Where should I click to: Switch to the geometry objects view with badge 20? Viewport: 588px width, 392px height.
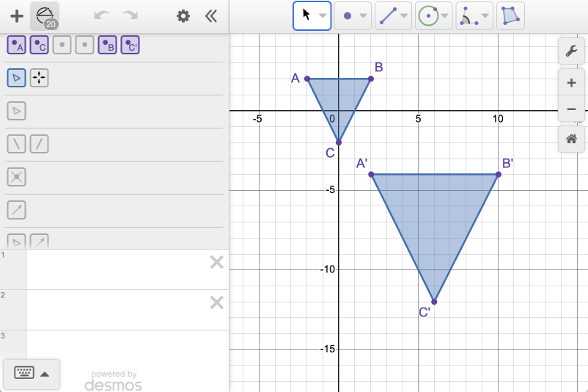(45, 15)
